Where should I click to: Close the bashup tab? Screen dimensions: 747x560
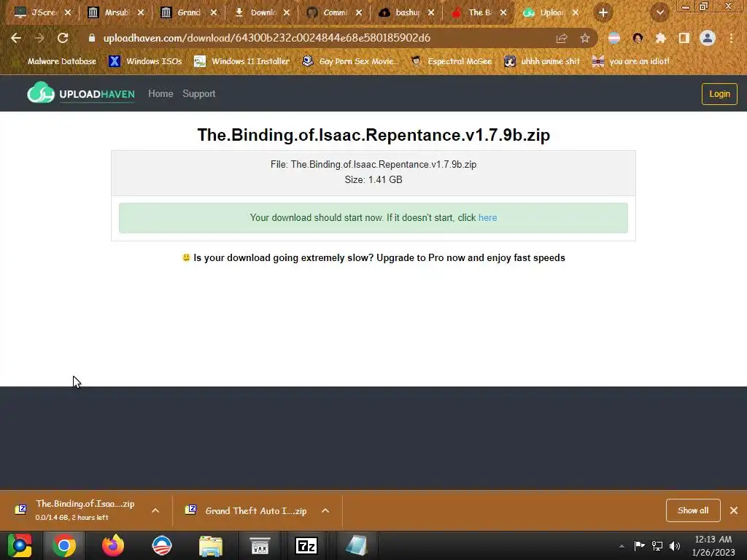click(430, 13)
